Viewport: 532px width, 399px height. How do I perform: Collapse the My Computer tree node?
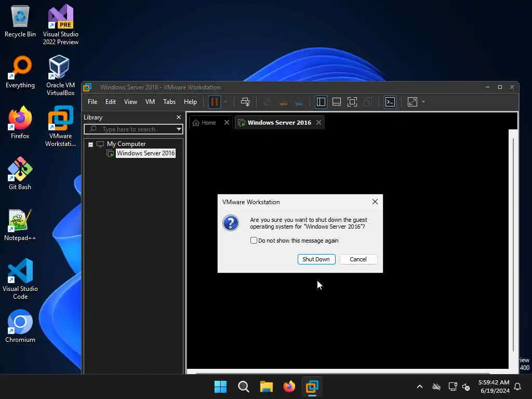click(x=90, y=144)
